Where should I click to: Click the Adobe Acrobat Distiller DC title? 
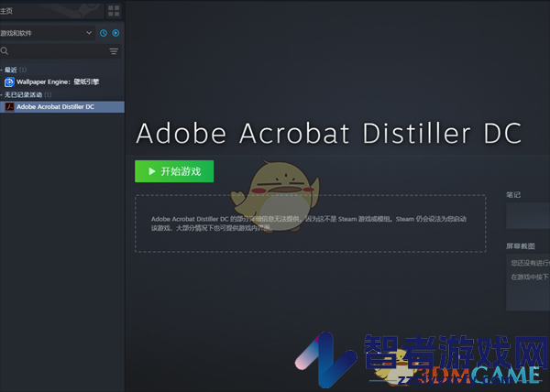click(329, 133)
